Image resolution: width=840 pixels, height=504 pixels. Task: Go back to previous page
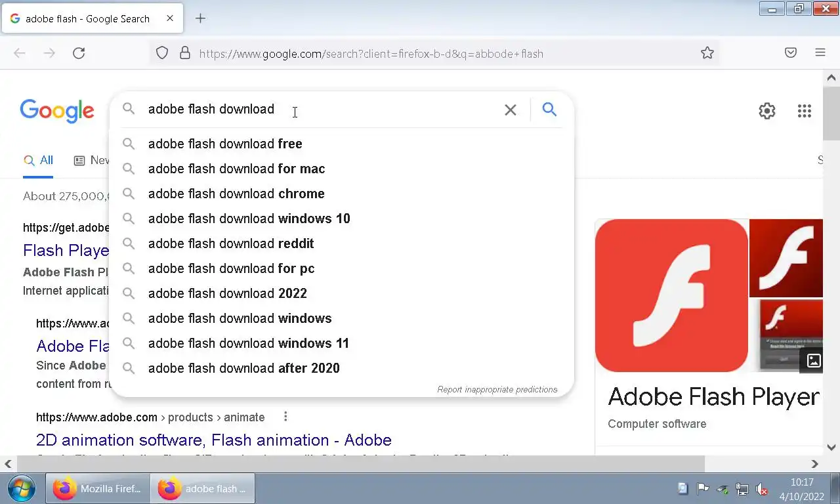click(x=20, y=53)
